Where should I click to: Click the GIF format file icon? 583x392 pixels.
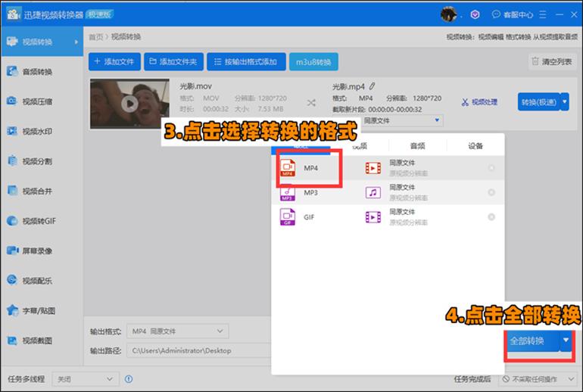[x=288, y=217]
